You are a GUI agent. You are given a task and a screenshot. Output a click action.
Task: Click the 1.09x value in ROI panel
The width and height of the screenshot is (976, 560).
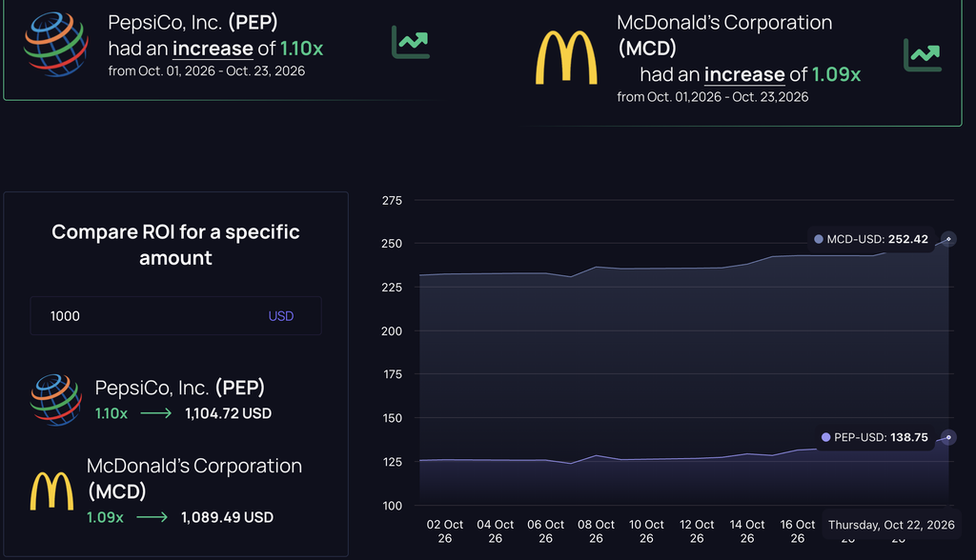pyautogui.click(x=105, y=517)
